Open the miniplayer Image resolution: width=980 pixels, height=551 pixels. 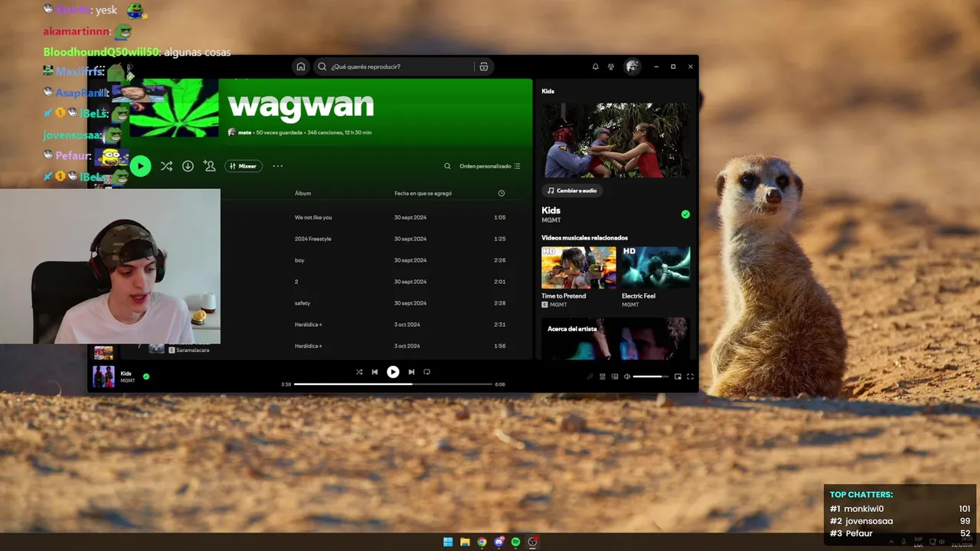coord(678,377)
